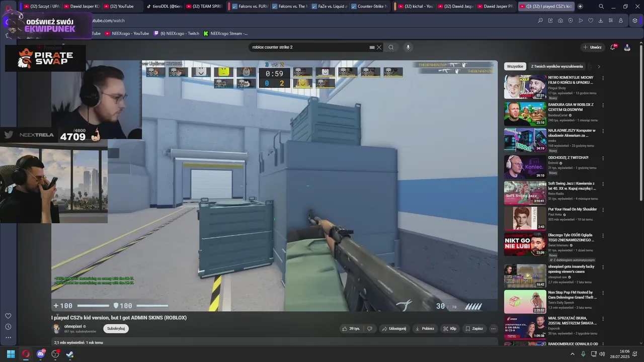Open the YouTube account avatar menu

(x=627, y=47)
